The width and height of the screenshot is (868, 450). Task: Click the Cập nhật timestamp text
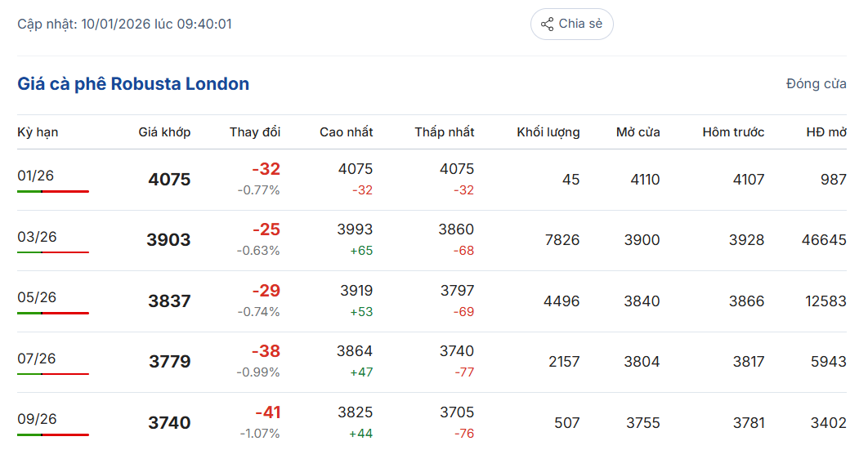(124, 25)
